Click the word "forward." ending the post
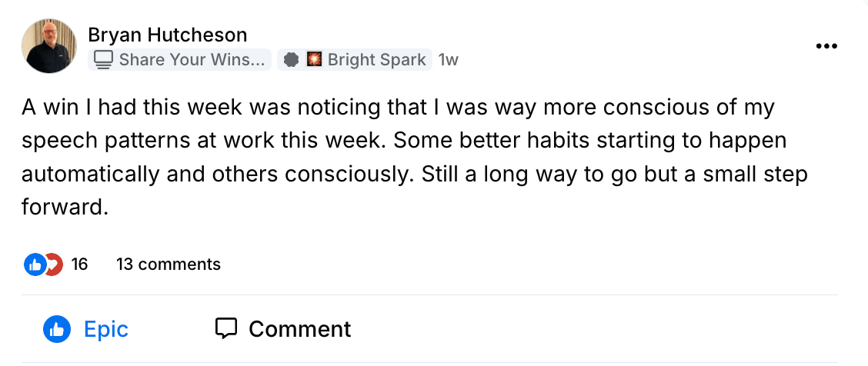Viewport: 868px width, 366px height. (x=63, y=206)
